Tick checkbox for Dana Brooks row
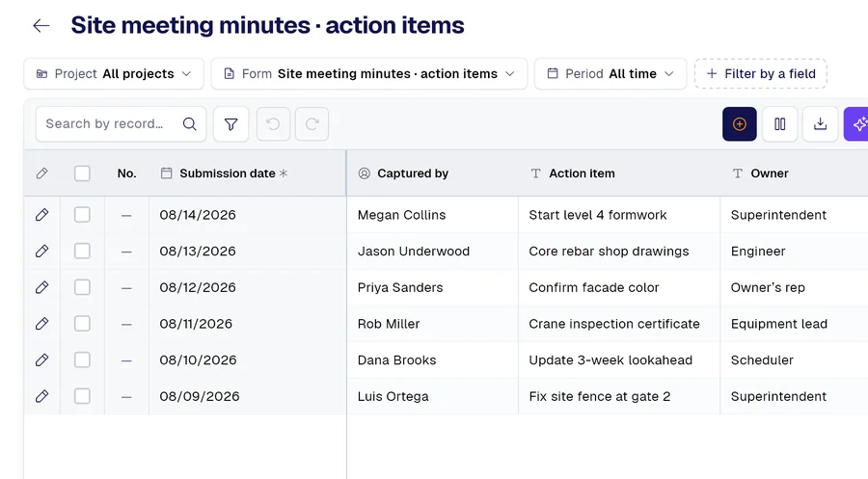The height and width of the screenshot is (479, 868). [82, 360]
